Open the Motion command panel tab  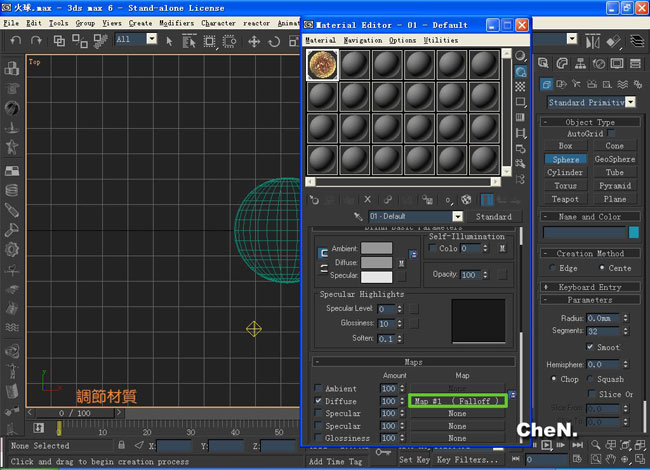[599, 63]
